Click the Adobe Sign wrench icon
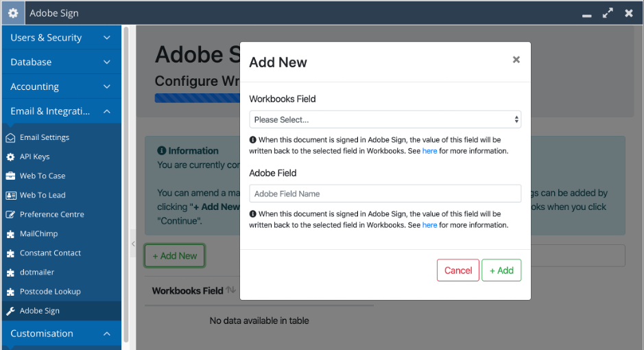The width and height of the screenshot is (644, 350). coord(11,312)
